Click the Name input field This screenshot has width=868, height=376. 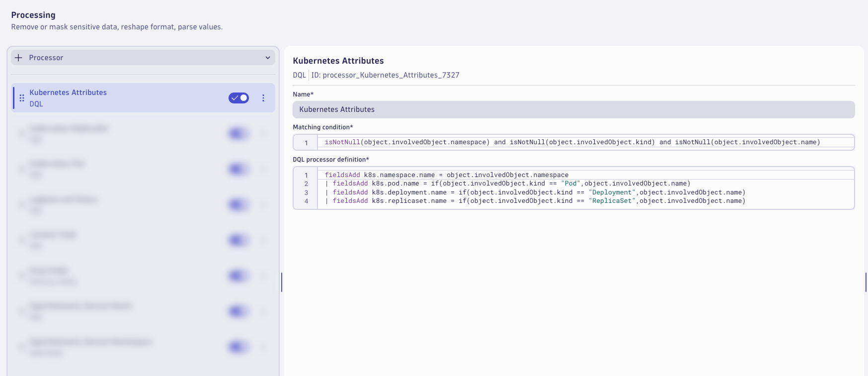574,109
